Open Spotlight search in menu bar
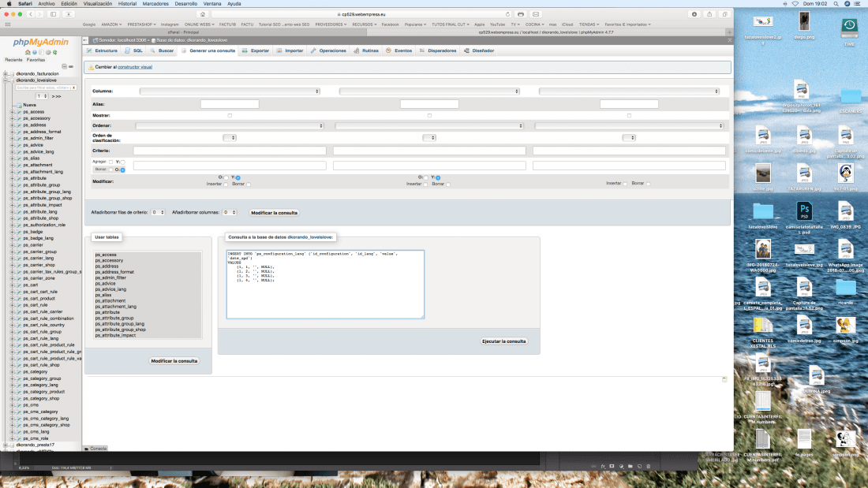 point(836,3)
